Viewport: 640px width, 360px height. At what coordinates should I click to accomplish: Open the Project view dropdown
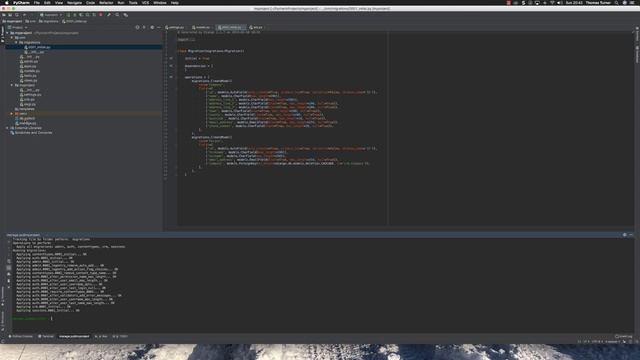(18, 27)
